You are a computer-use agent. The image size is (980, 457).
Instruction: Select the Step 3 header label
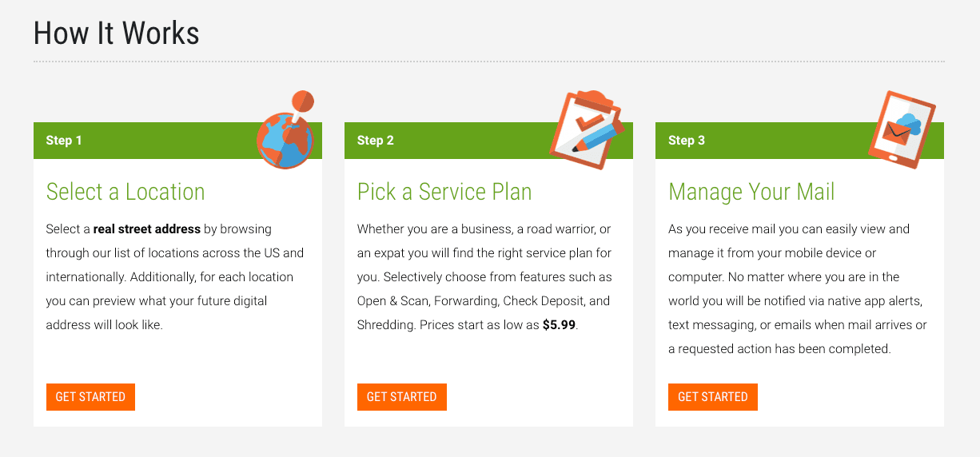pyautogui.click(x=687, y=141)
